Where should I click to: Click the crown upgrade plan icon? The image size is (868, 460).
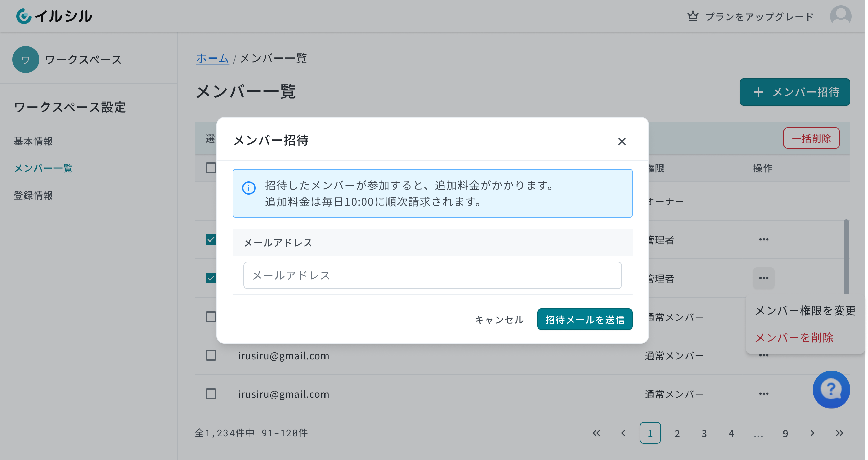point(693,16)
